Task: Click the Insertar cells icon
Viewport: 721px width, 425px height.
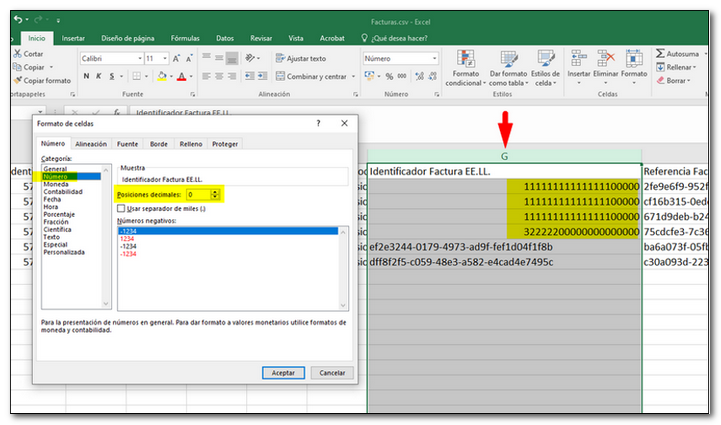Action: (x=579, y=60)
